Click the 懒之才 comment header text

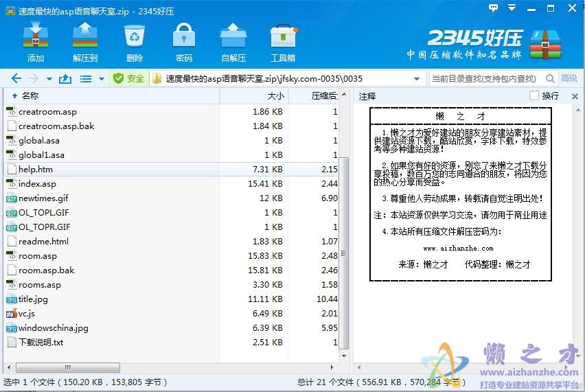coord(461,117)
